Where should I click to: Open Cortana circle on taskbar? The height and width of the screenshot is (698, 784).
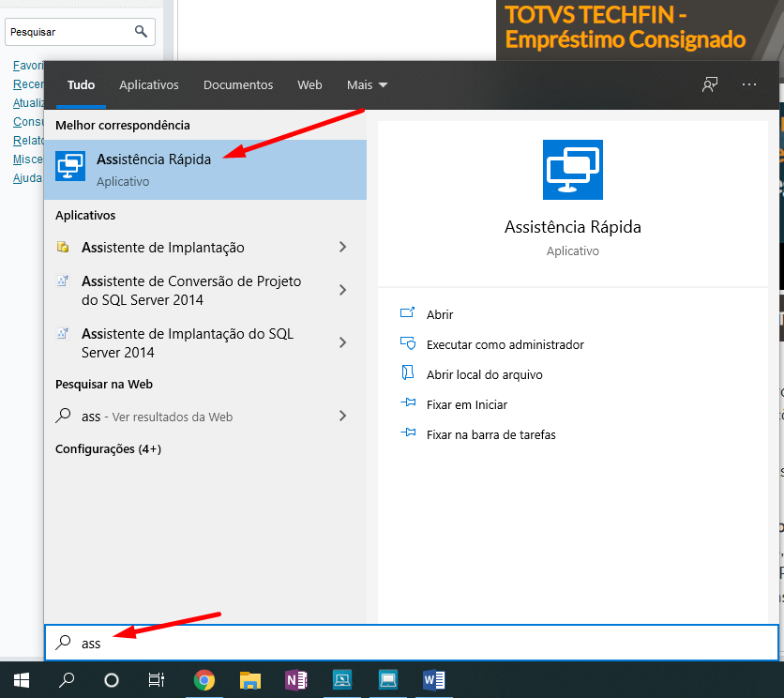(111, 680)
